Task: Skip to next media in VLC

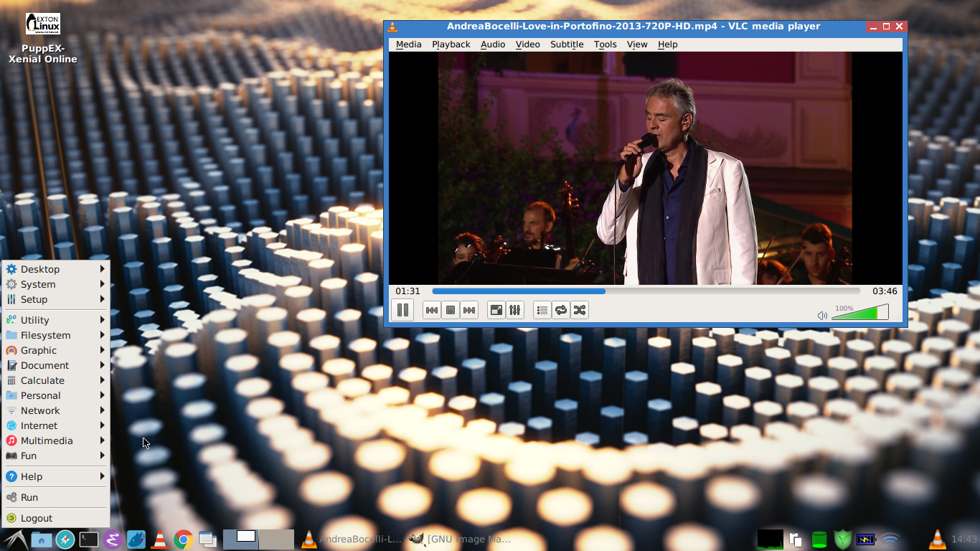Action: pyautogui.click(x=469, y=310)
